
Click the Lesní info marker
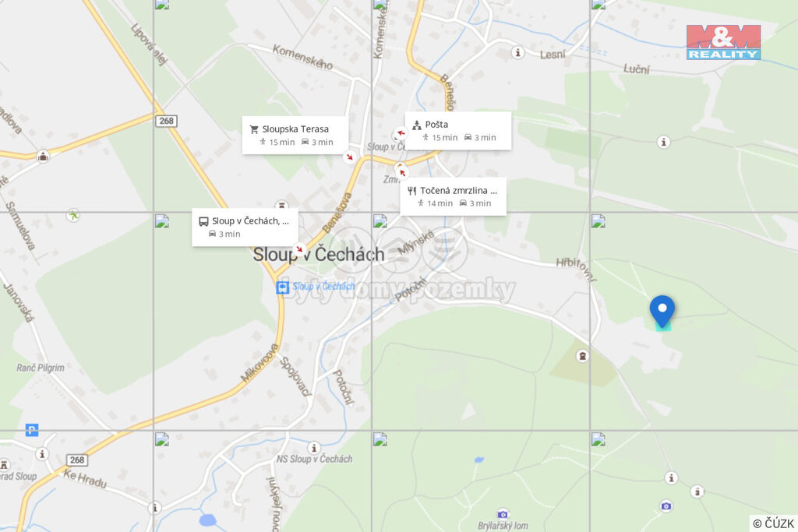(x=517, y=52)
